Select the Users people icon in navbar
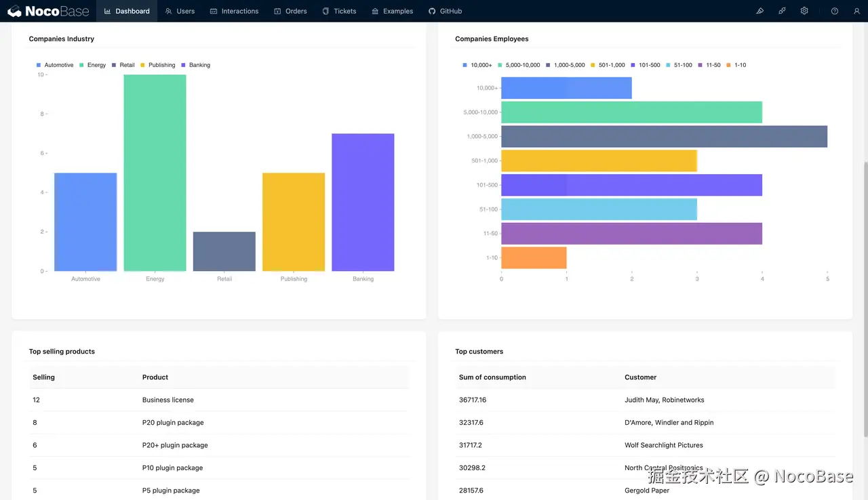This screenshot has height=500, width=868. coord(169,11)
